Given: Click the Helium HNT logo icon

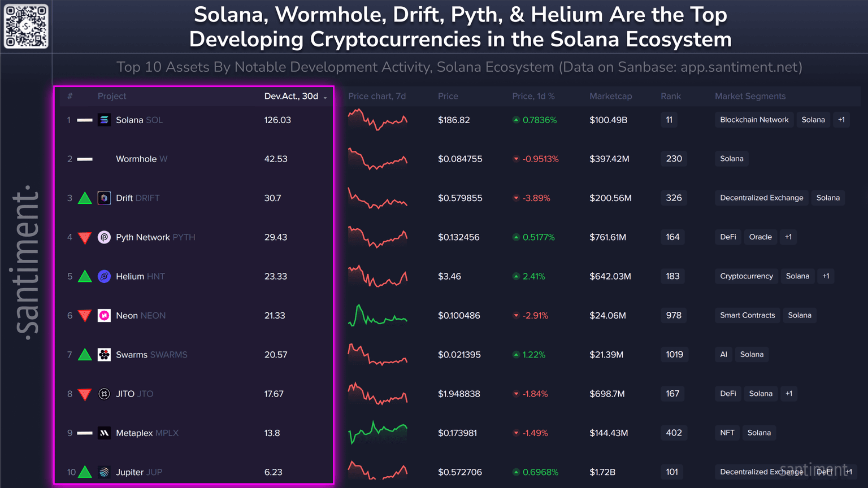Looking at the screenshot, I should coord(104,276).
